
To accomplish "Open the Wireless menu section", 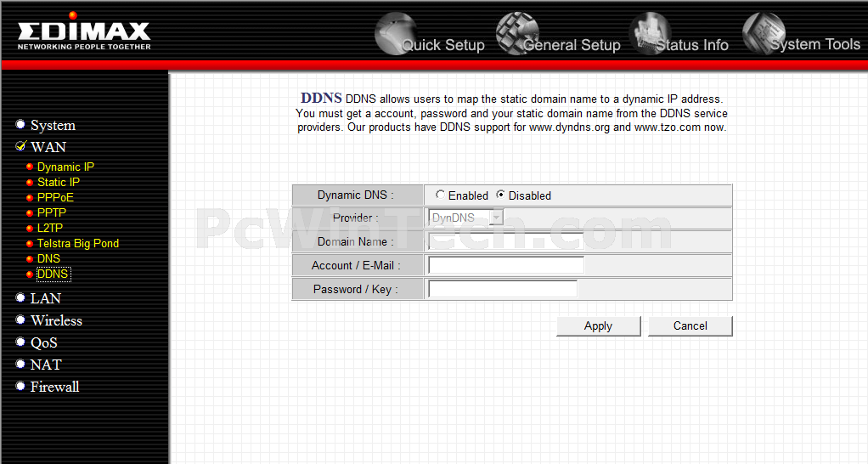I will point(56,320).
